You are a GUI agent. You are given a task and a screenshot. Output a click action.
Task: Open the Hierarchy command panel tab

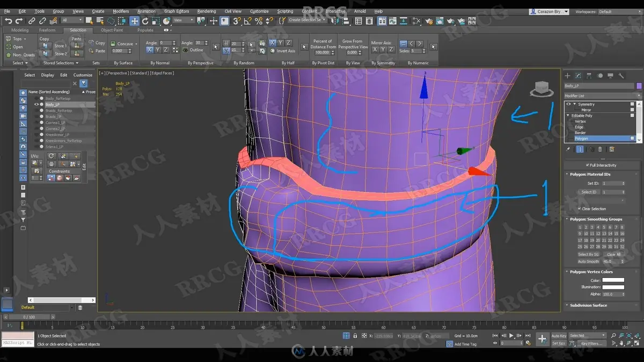(589, 76)
